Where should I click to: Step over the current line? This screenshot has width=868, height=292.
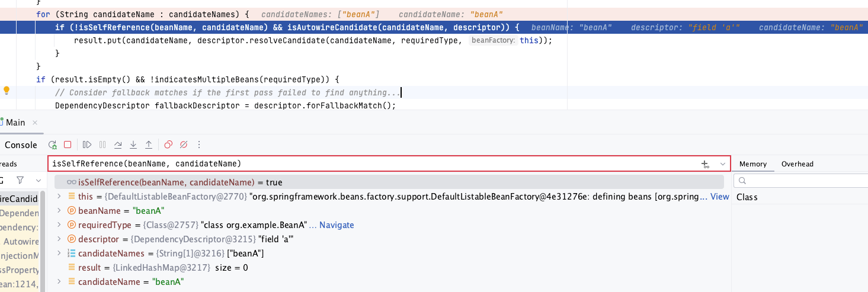[x=118, y=145]
